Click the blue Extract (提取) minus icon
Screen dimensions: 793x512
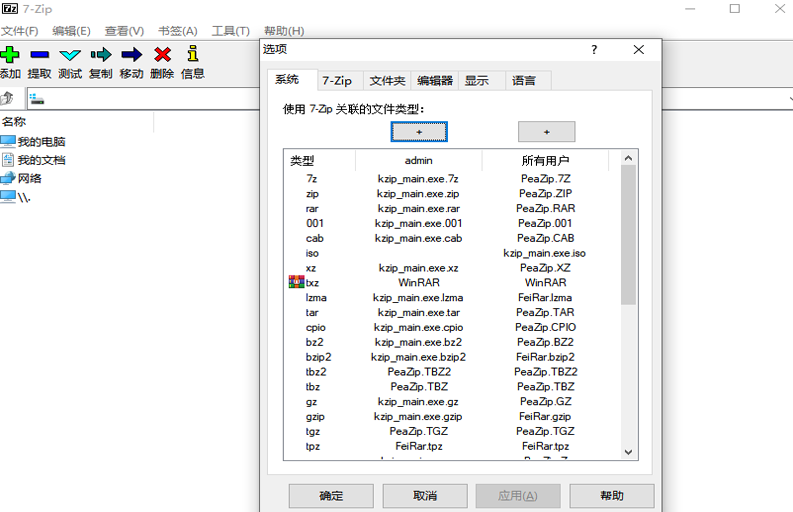point(39,55)
